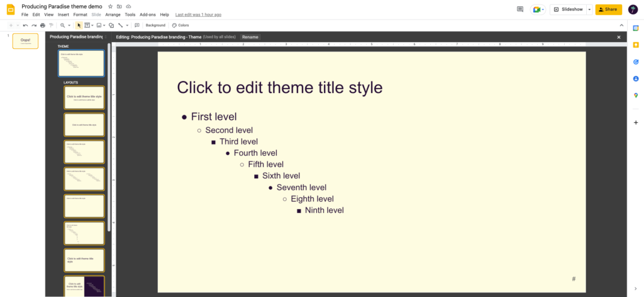The height and width of the screenshot is (297, 644).
Task: Select the layout with the dark purple half
Action: pyautogui.click(x=84, y=286)
